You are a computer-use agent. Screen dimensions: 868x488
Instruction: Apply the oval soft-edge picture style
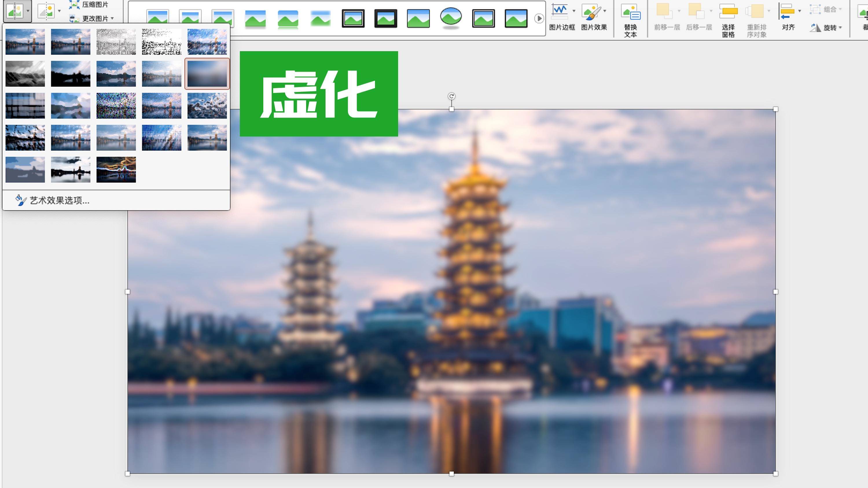click(x=451, y=17)
